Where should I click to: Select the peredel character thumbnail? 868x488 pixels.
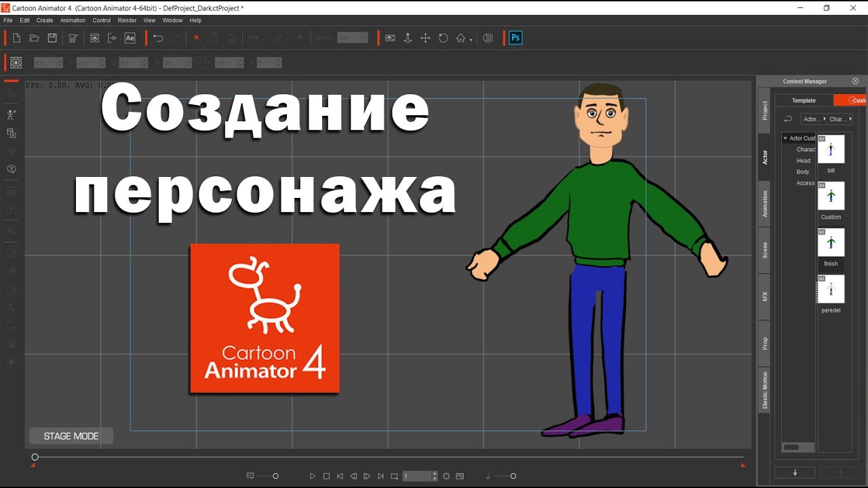click(831, 289)
